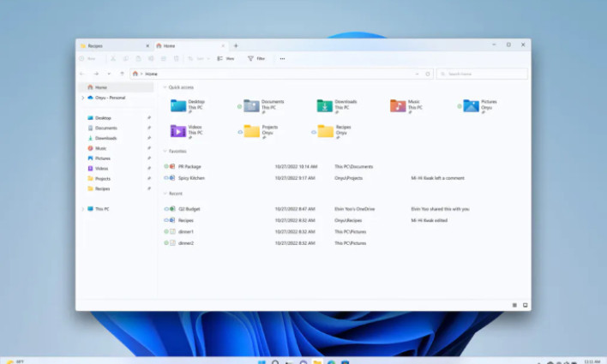Select Projects in the sidebar

point(99,178)
